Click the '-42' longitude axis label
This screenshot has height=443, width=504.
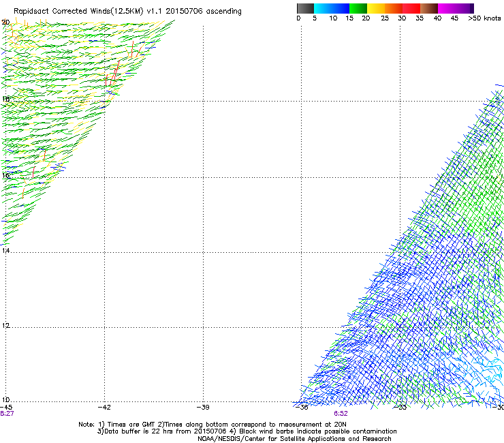click(104, 407)
